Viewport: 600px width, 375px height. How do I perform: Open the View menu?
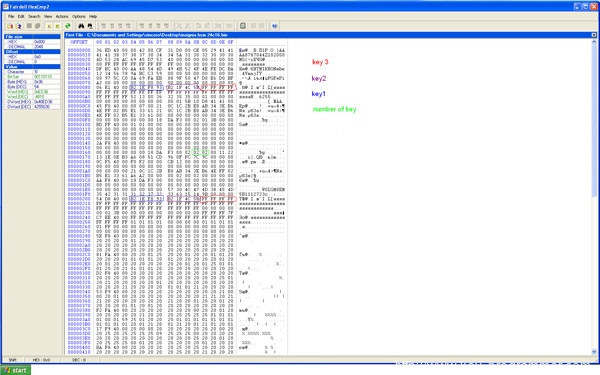[48, 16]
